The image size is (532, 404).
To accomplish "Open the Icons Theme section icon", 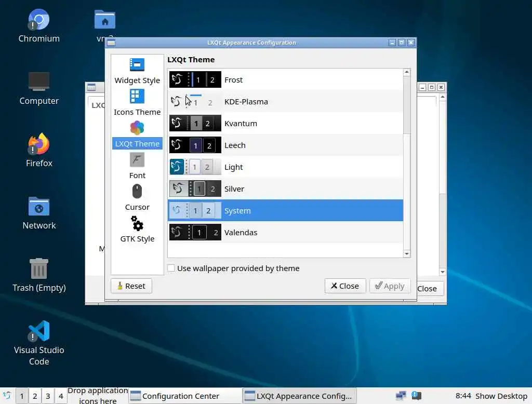I will (x=137, y=97).
